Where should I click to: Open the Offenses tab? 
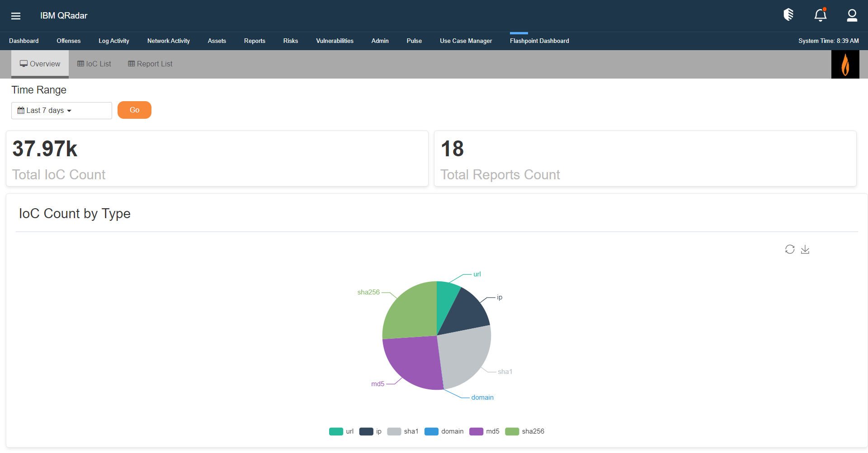click(69, 41)
